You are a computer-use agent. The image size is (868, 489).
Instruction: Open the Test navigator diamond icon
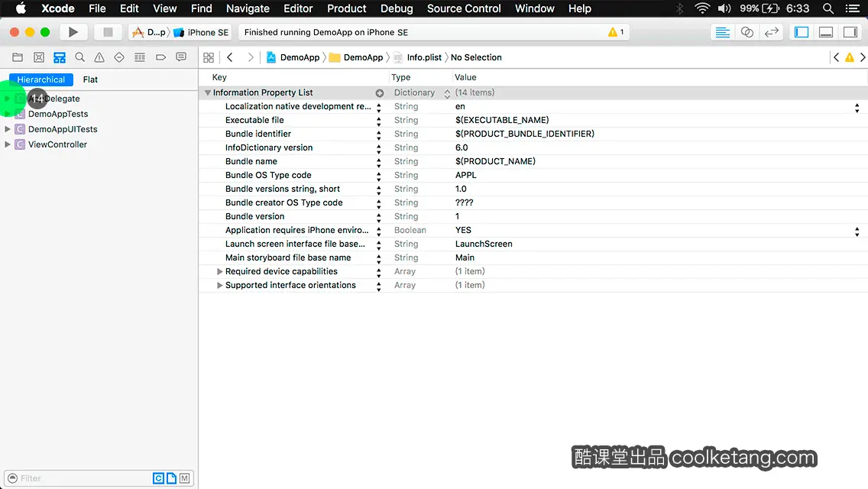click(x=119, y=57)
